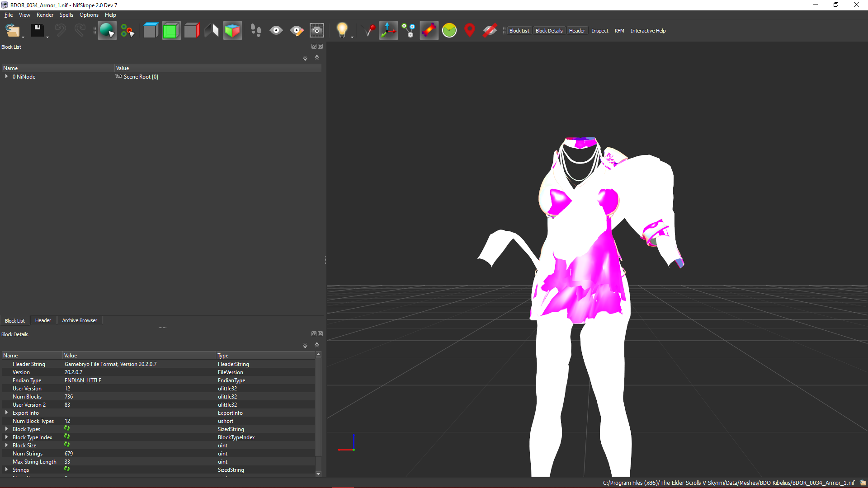Viewport: 868px width, 488px height.
Task: Toggle the show axes icon
Action: (x=388, y=31)
